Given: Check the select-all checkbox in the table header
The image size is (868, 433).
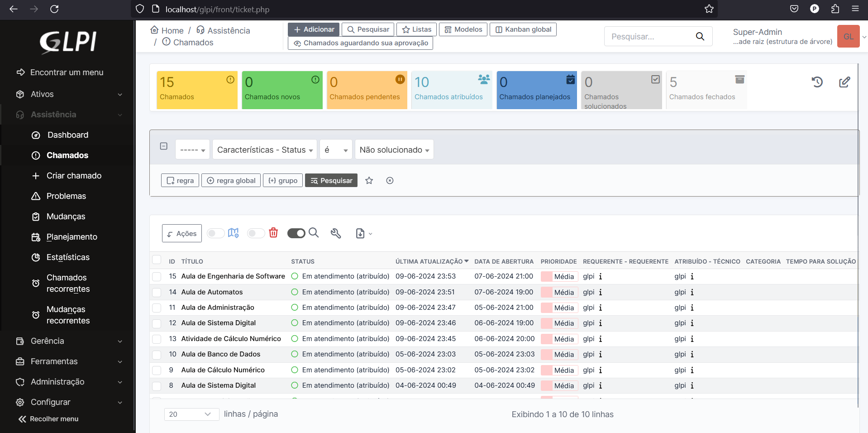Looking at the screenshot, I should coord(157,260).
